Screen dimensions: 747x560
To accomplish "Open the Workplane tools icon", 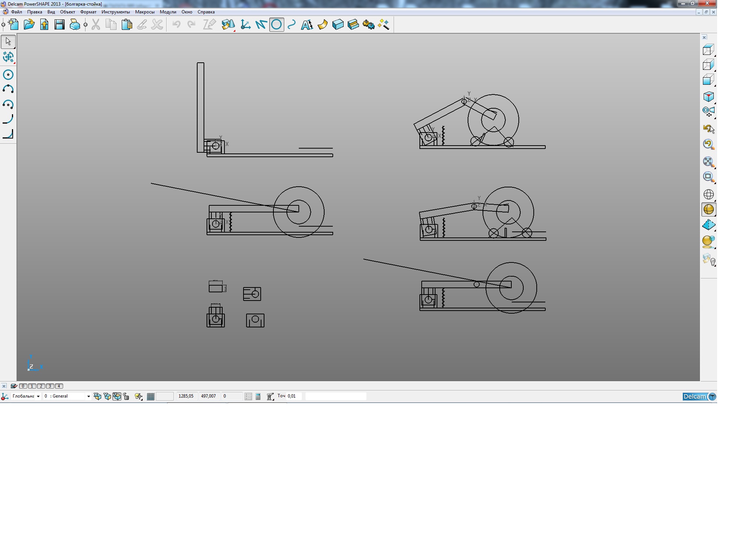I will [x=245, y=25].
